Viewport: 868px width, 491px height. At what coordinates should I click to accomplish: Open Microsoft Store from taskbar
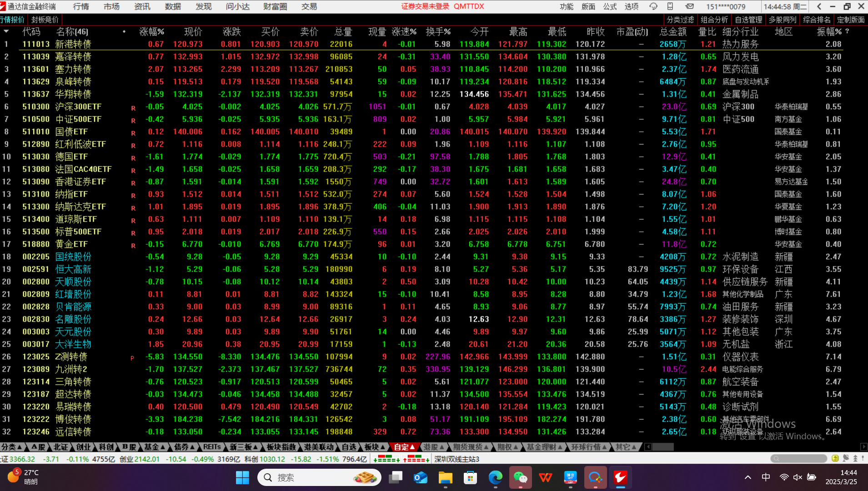pos(471,477)
